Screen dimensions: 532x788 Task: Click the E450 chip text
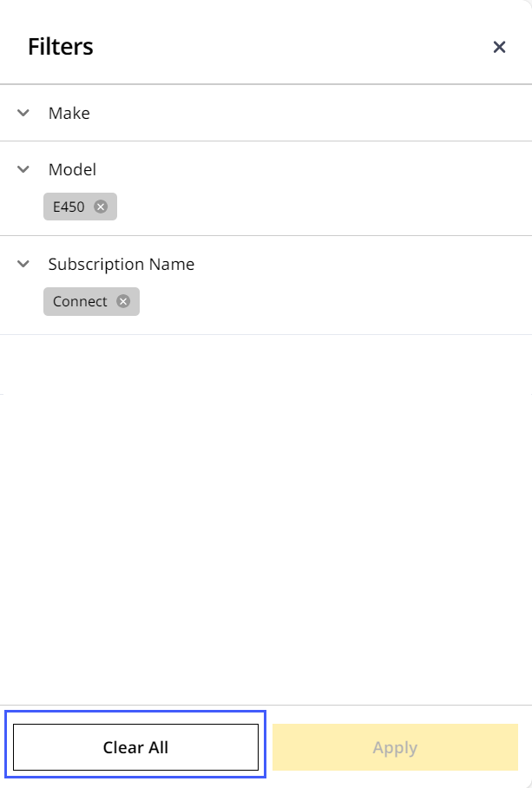pos(69,207)
